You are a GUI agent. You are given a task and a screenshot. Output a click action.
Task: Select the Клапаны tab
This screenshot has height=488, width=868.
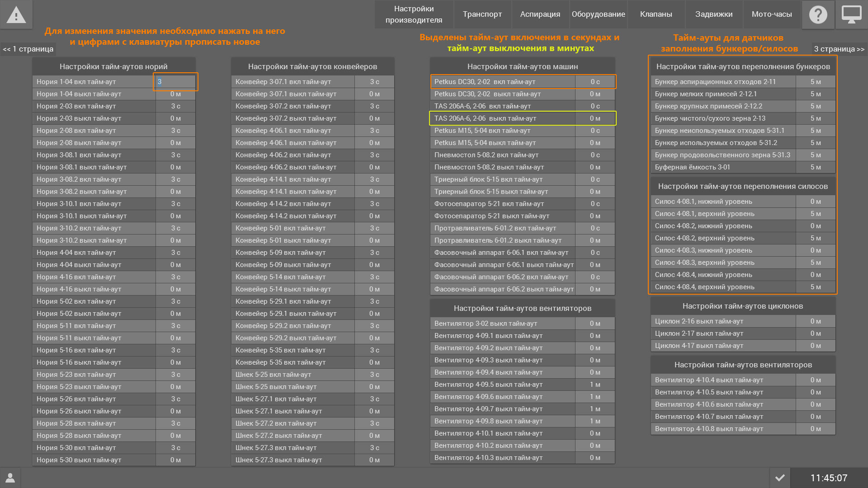coord(656,14)
